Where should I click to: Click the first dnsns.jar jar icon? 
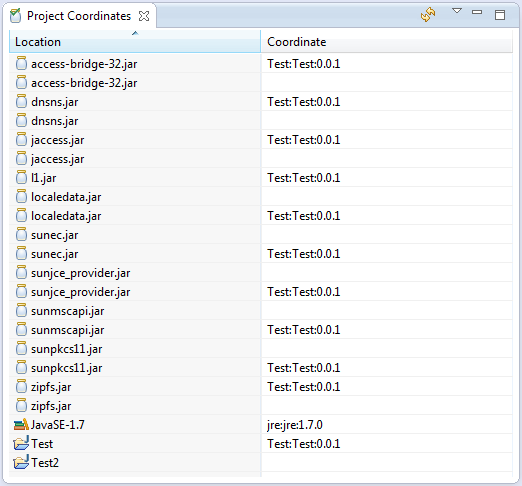(x=21, y=101)
